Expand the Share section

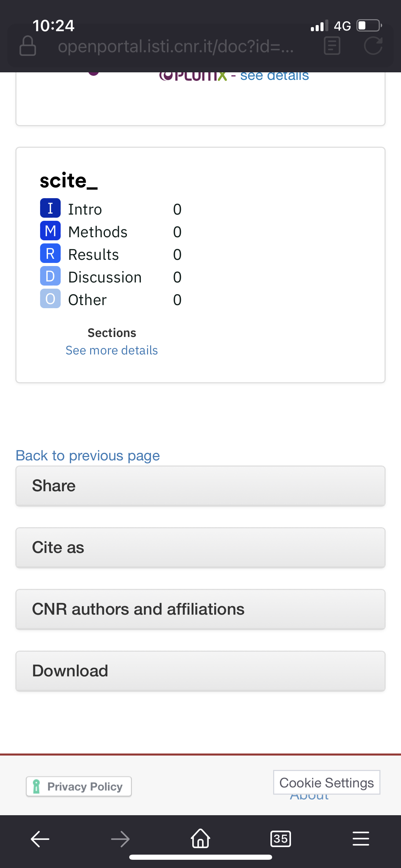[x=200, y=486]
